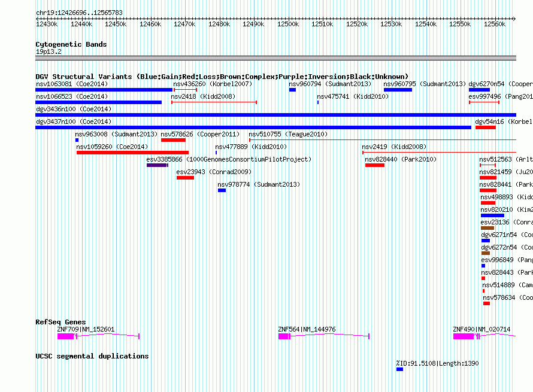Image resolution: width=533 pixels, height=392 pixels.
Task: Click the segmental duplication %ID:91.5108 label
Action: click(437, 363)
